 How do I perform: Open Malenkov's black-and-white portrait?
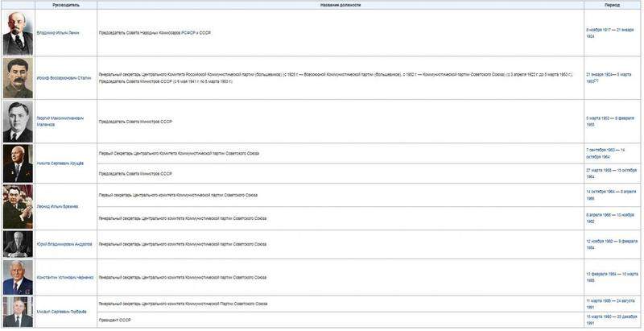tap(18, 122)
